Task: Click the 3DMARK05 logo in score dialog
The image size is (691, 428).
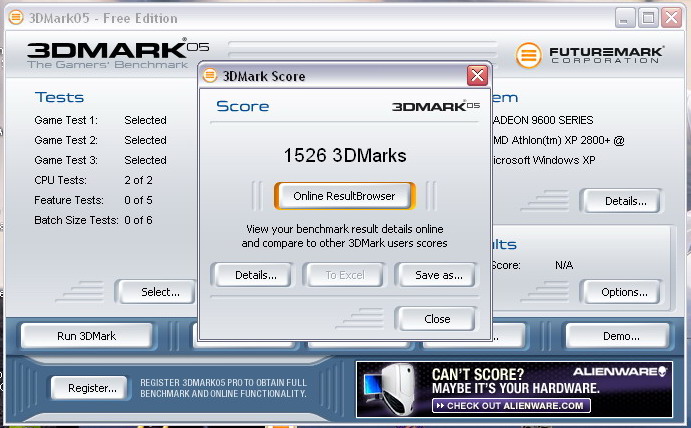Action: click(436, 106)
